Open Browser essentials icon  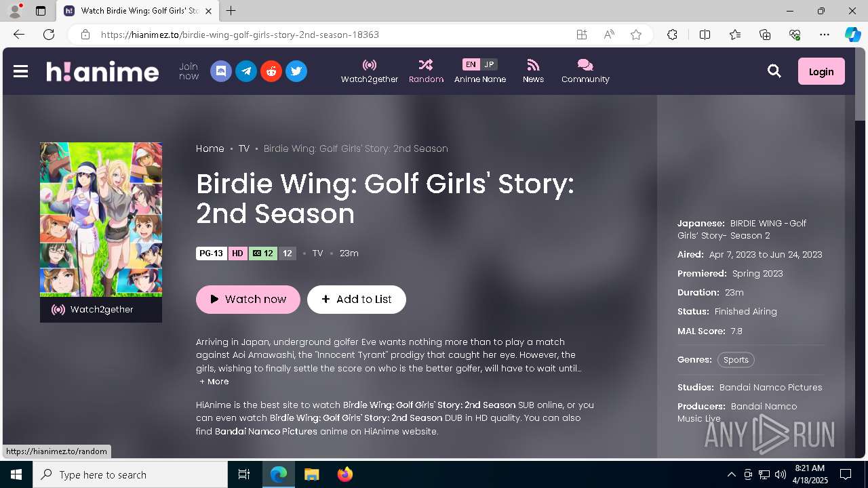coord(795,35)
